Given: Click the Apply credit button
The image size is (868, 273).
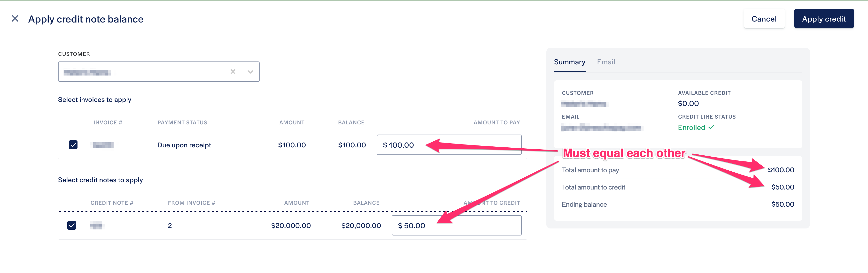Looking at the screenshot, I should (x=823, y=19).
